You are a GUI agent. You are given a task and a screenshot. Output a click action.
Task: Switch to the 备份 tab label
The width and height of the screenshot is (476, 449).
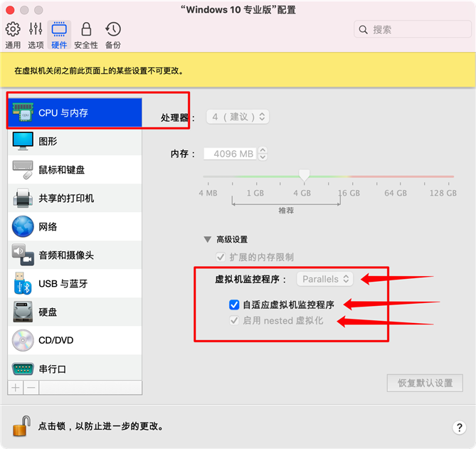(113, 45)
